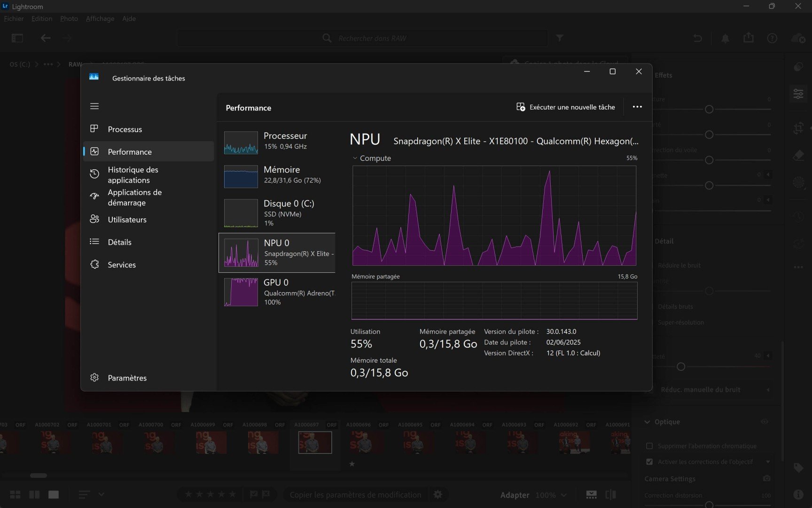Viewport: 812px width, 508px height.
Task: Click the Lightroom undo arrow icon
Action: (698, 38)
